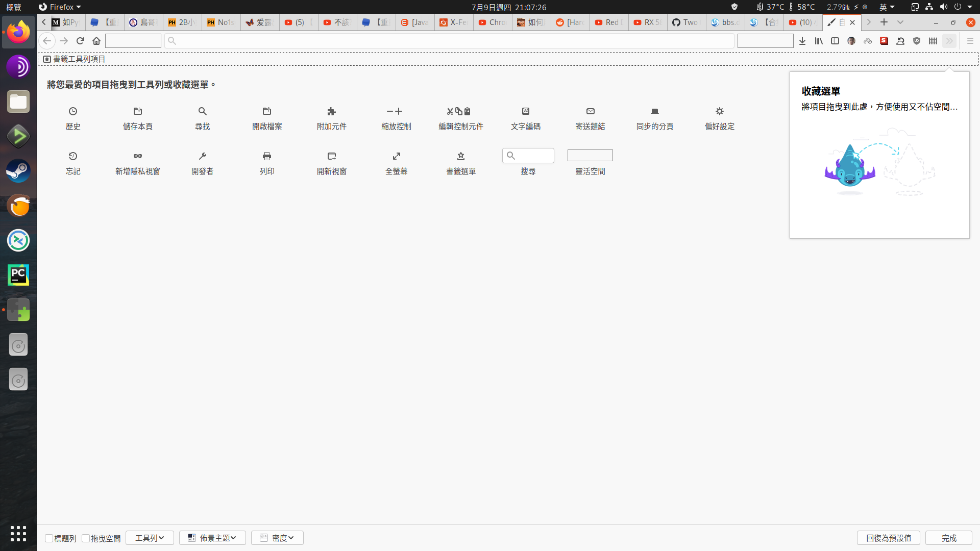Viewport: 980px width, 551px height.
Task: Select the 忘記 (Forget) icon
Action: coord(73,156)
